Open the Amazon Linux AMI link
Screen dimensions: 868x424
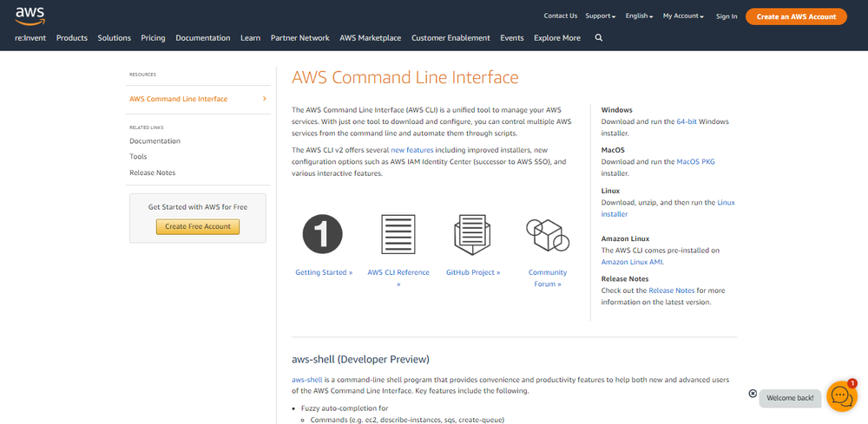click(632, 262)
